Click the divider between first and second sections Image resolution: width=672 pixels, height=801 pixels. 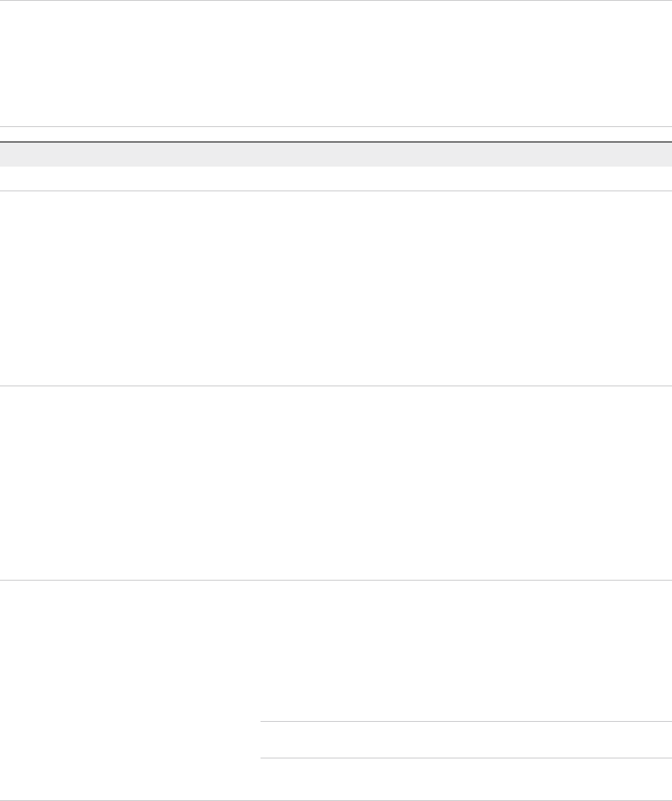[x=336, y=386]
